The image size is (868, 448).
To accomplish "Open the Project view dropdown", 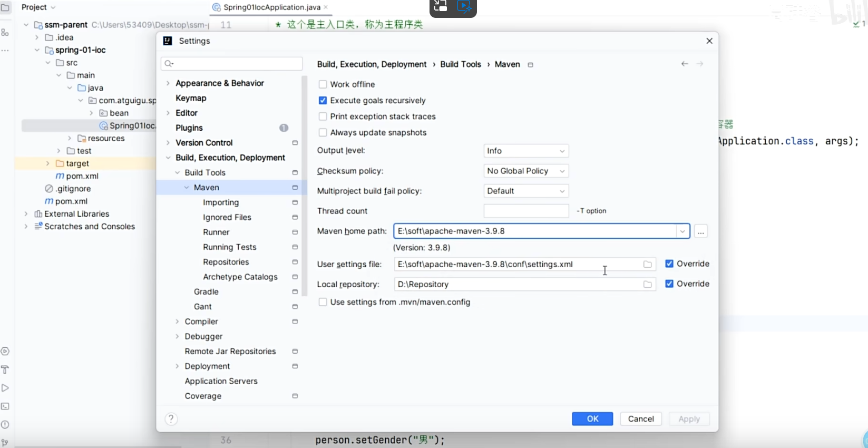I will pyautogui.click(x=38, y=7).
